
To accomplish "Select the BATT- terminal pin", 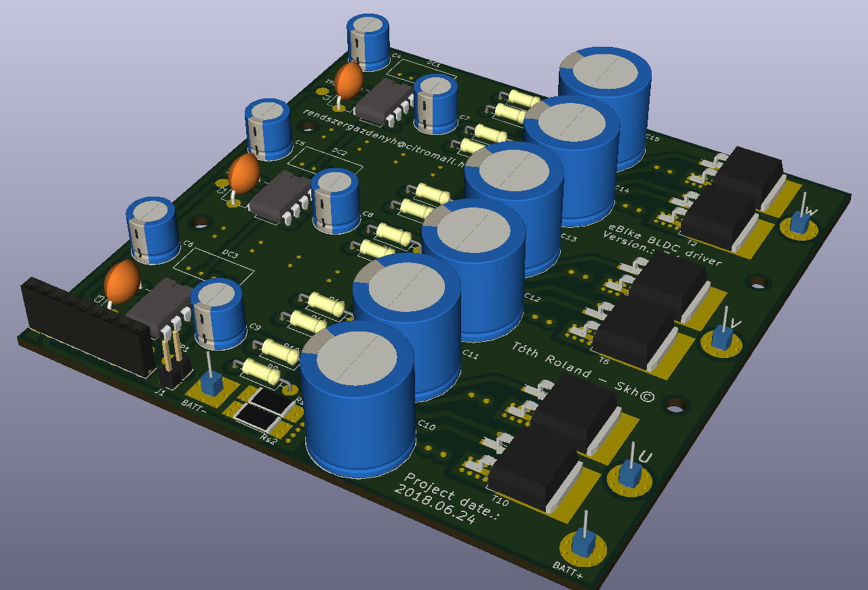I will pyautogui.click(x=212, y=383).
